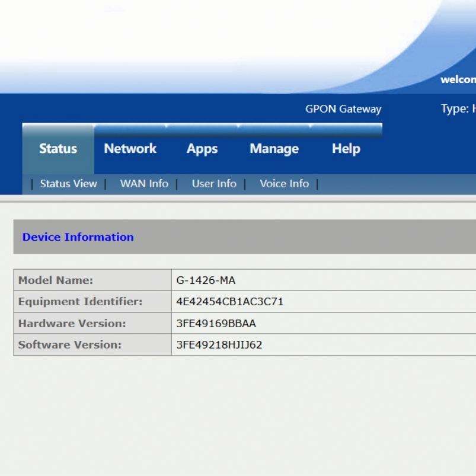The image size is (476, 476).
Task: Select hardware version value 3FE49169BBAA
Action: (216, 324)
